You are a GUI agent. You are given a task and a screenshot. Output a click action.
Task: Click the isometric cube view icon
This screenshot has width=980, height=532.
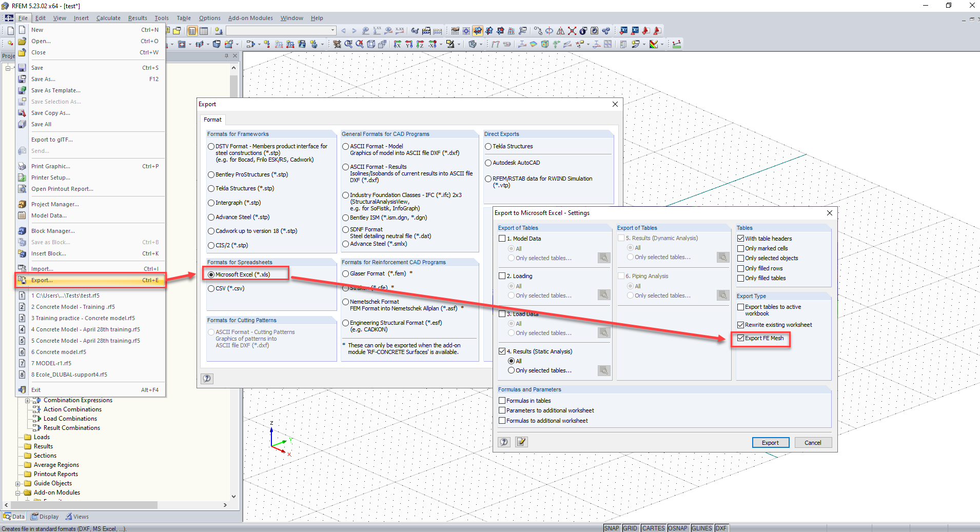coord(371,44)
